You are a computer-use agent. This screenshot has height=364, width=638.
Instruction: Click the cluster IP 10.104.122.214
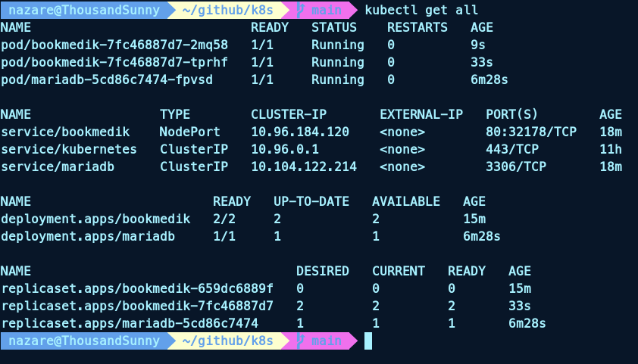pos(304,166)
